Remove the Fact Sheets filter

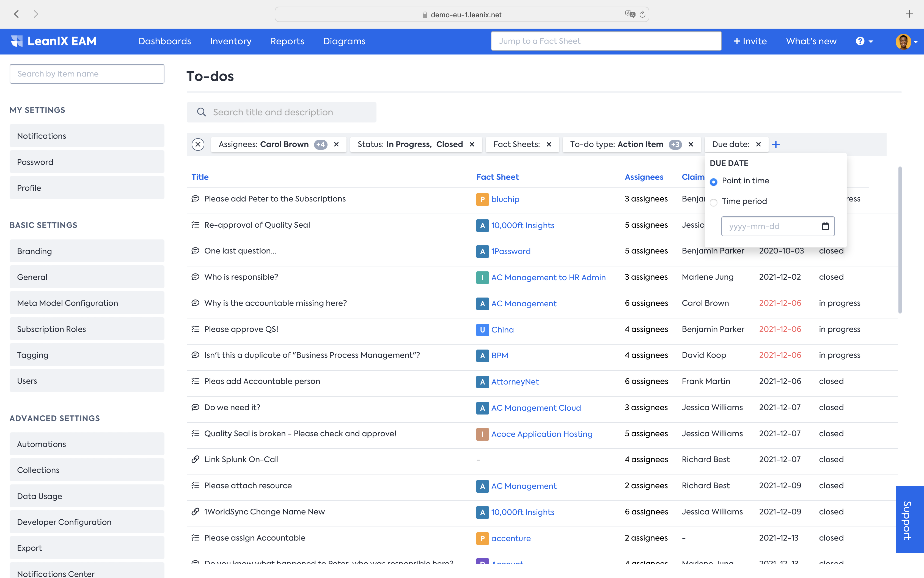(549, 144)
